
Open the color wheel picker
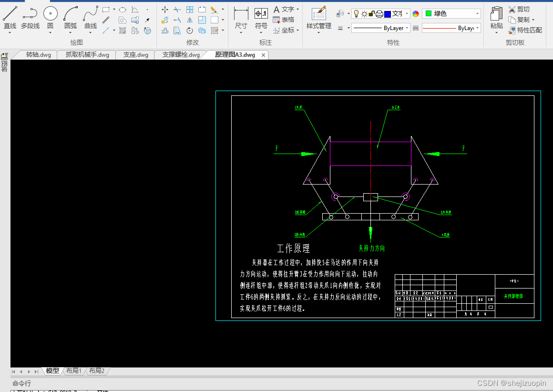pos(416,14)
